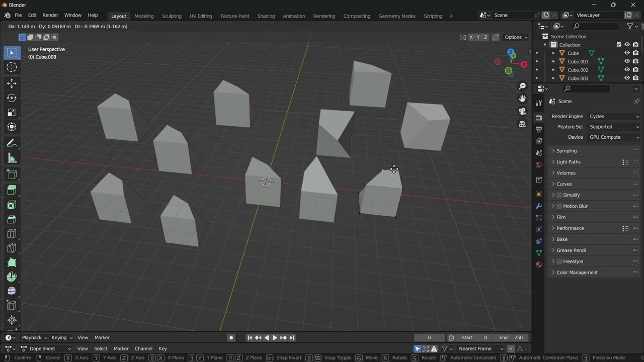Viewport: 644px width, 362px height.
Task: Select the Bevel tool
Action: point(12,219)
